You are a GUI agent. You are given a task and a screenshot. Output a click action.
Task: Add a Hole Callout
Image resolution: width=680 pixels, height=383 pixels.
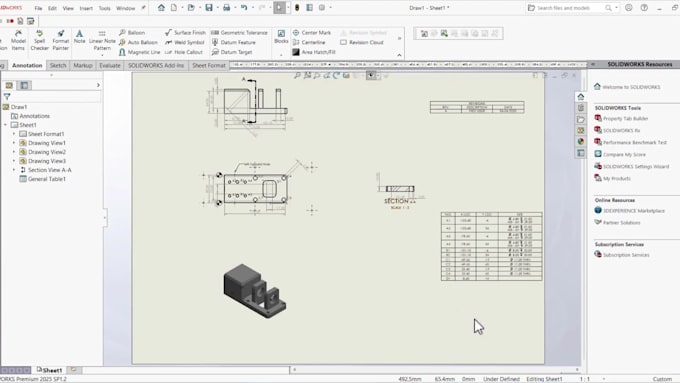click(183, 52)
